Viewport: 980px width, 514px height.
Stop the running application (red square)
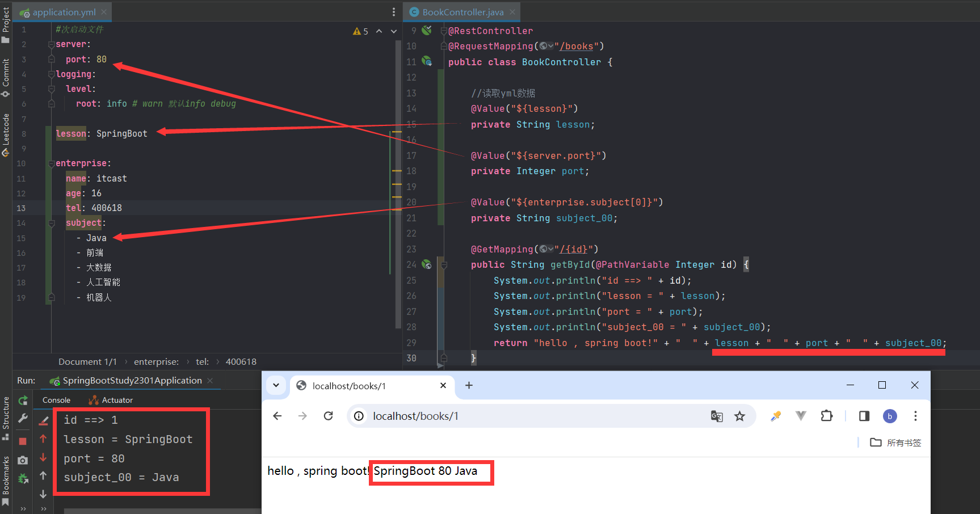click(x=23, y=441)
